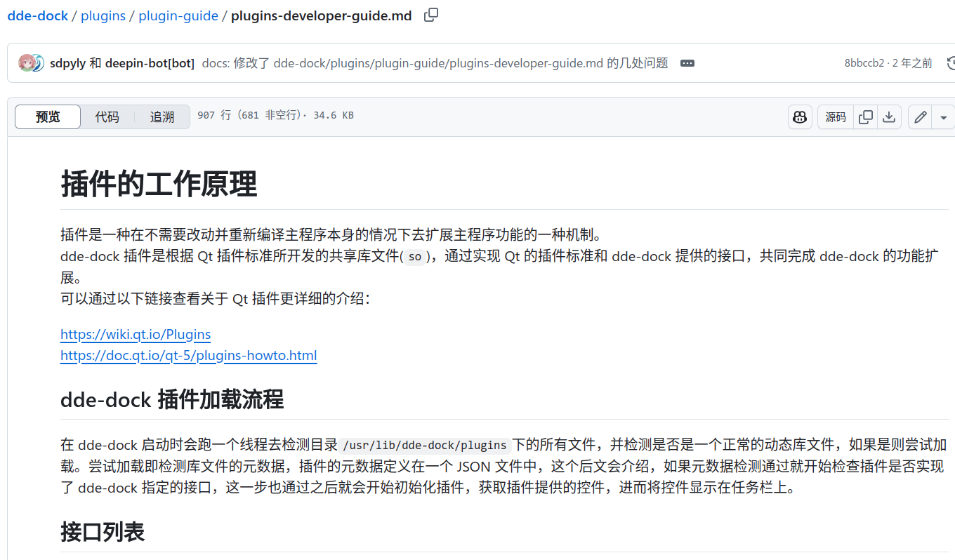Screen dimensions: 955x560
Task: Click the author avatars beside sdpyly
Action: point(32,63)
